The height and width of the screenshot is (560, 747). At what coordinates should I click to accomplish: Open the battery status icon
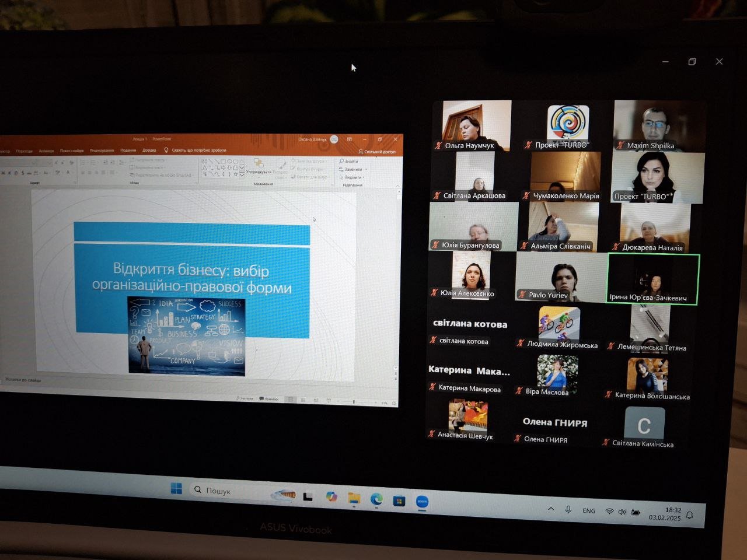(636, 513)
